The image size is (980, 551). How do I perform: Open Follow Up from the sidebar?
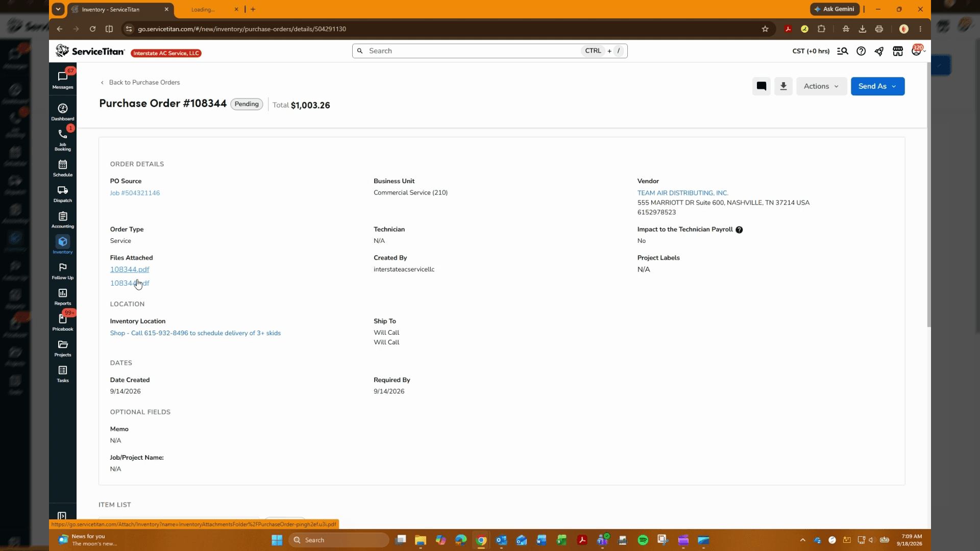63,271
